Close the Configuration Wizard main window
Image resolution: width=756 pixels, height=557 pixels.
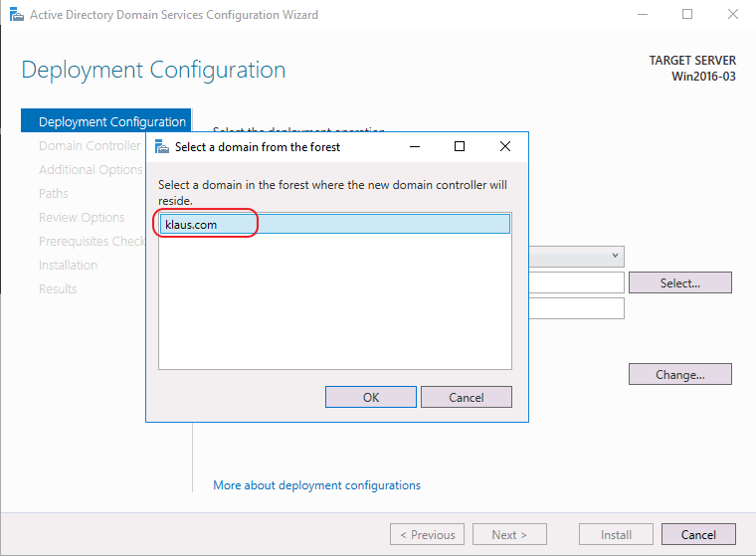click(732, 15)
